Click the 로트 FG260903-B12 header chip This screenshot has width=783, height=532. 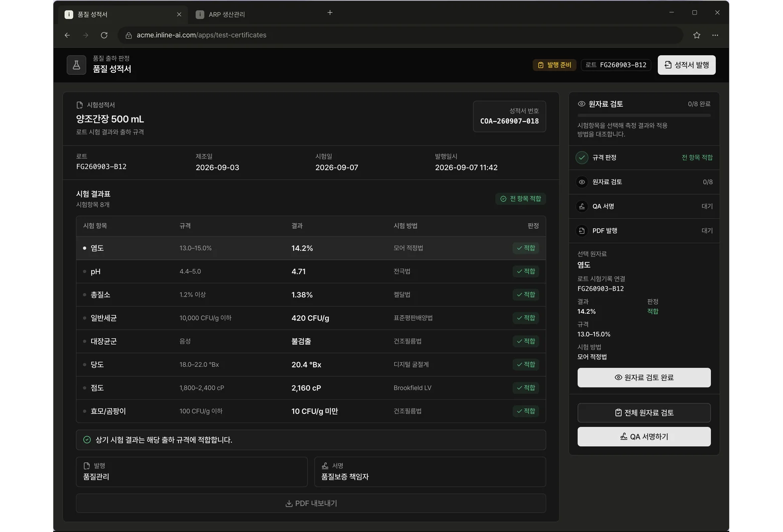click(x=616, y=65)
